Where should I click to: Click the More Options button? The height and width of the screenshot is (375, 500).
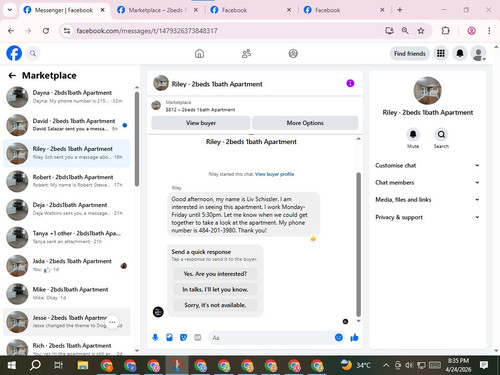(305, 123)
